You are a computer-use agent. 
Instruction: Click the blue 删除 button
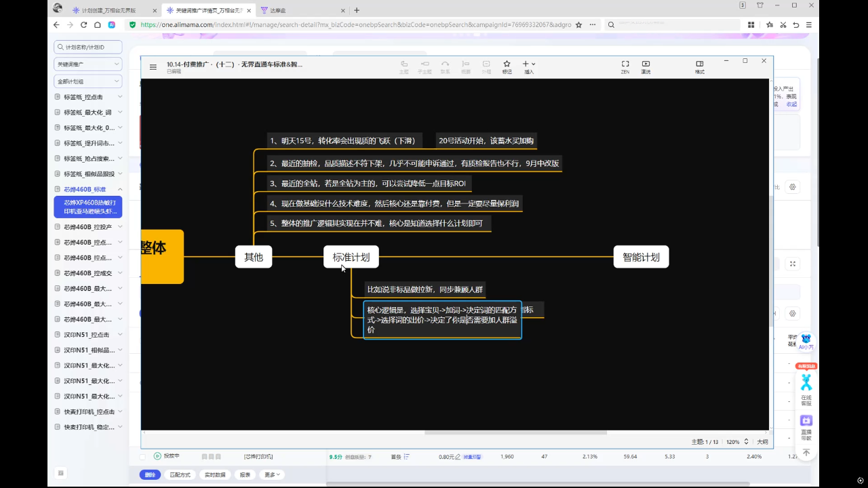(x=150, y=475)
